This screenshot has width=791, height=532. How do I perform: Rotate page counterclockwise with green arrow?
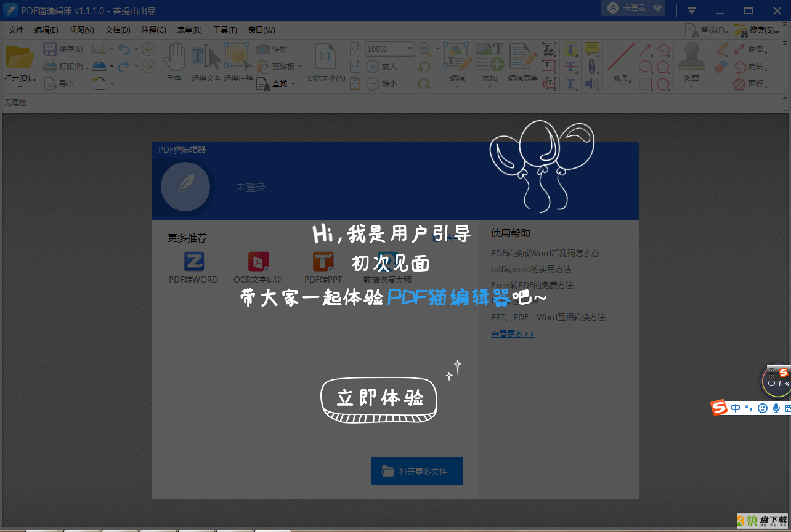click(424, 66)
